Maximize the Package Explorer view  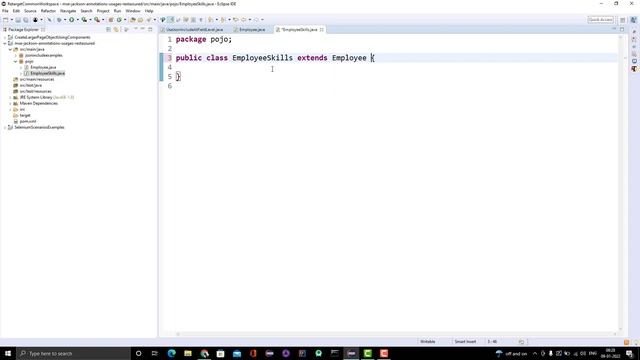tap(150, 29)
